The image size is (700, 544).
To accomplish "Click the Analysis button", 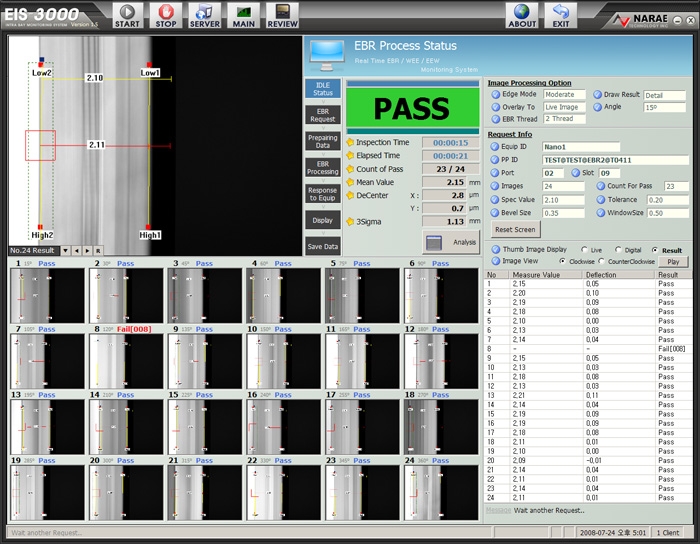I will (451, 242).
